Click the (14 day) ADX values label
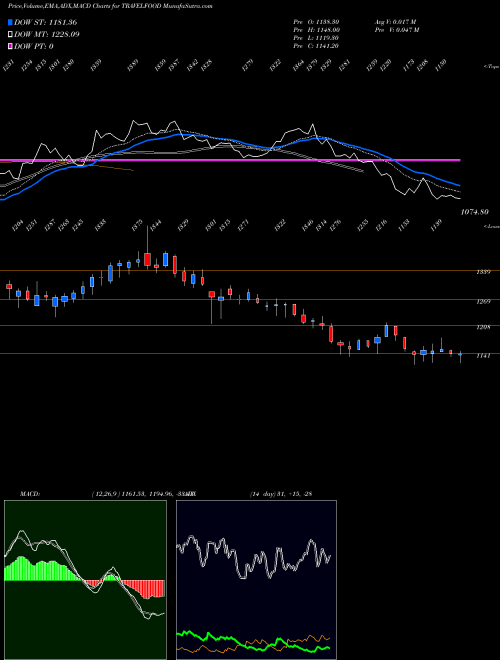The image size is (500, 660). point(281,493)
